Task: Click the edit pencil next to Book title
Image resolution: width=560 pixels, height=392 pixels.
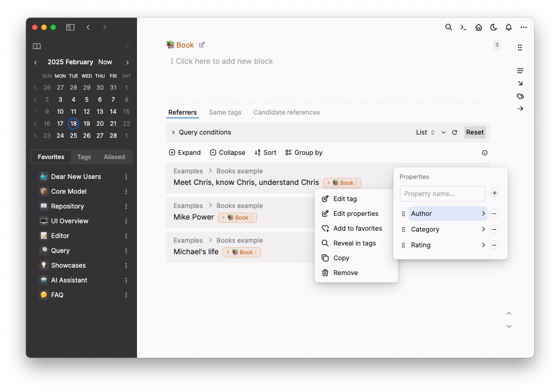Action: [x=202, y=45]
